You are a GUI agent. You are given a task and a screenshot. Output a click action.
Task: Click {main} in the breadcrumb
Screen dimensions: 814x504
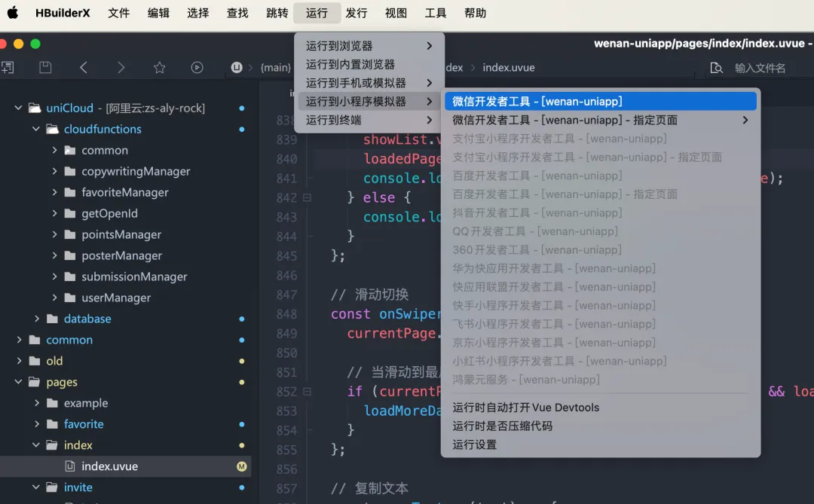(x=276, y=68)
